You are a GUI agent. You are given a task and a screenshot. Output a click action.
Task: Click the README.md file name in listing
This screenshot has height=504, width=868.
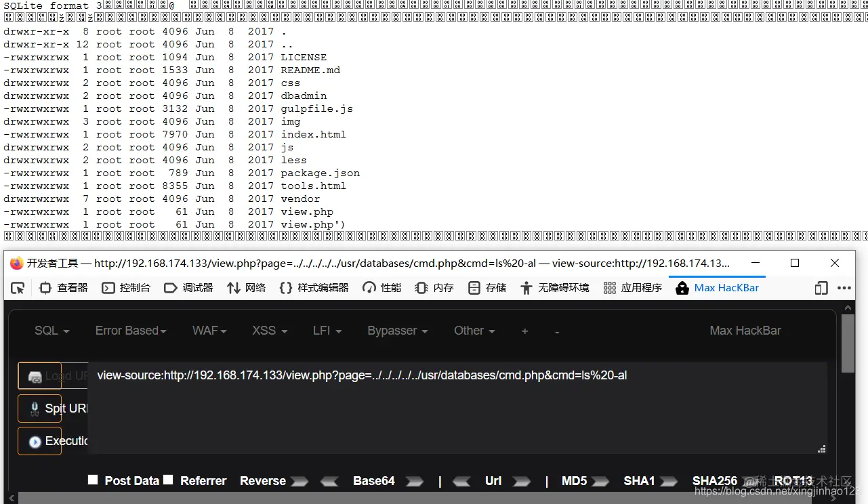tap(310, 70)
